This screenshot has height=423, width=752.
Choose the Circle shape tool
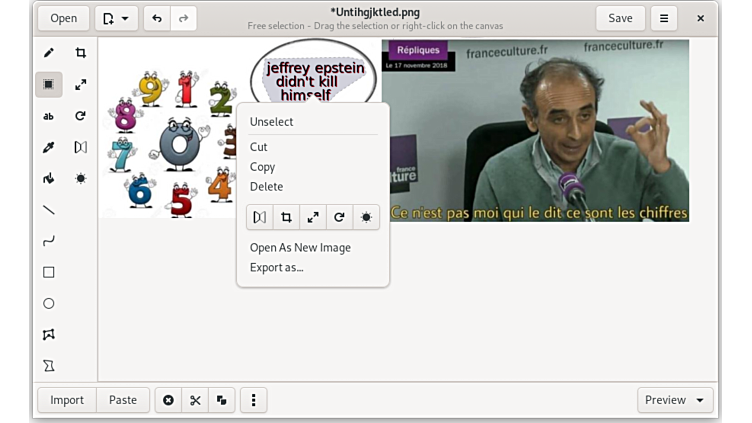[48, 303]
